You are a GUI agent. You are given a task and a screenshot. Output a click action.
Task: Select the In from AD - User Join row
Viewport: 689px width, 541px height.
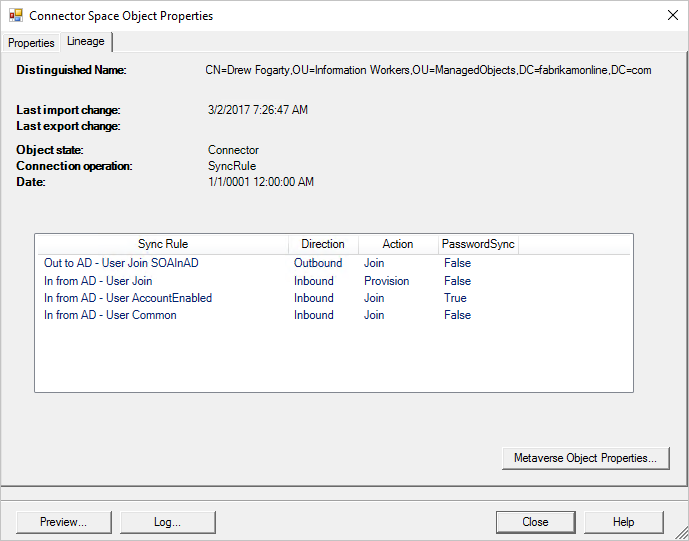(x=98, y=281)
